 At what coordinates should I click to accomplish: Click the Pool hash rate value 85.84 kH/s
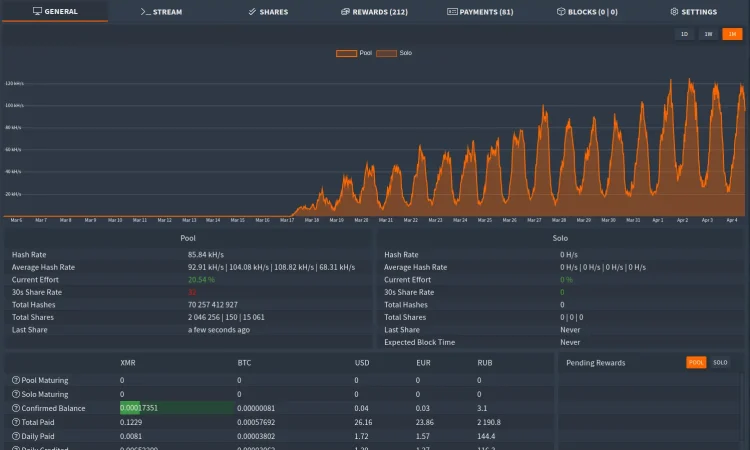point(206,255)
